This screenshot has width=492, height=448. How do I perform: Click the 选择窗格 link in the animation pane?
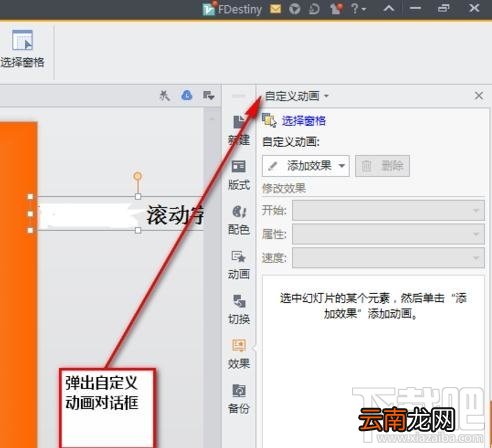click(304, 121)
